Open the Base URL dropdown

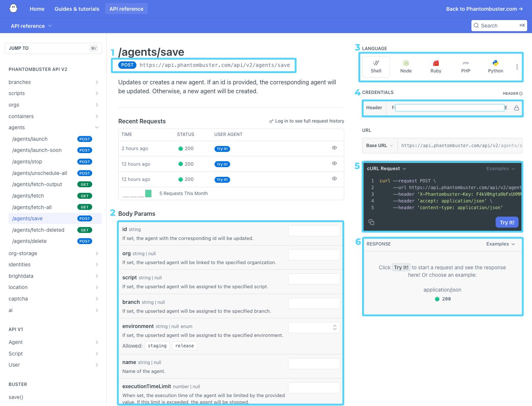(x=380, y=146)
